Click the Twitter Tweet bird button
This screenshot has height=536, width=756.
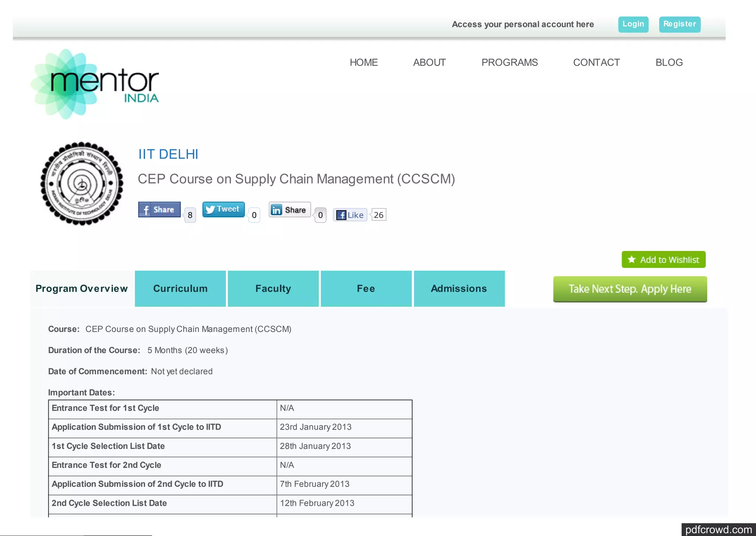pyautogui.click(x=223, y=209)
